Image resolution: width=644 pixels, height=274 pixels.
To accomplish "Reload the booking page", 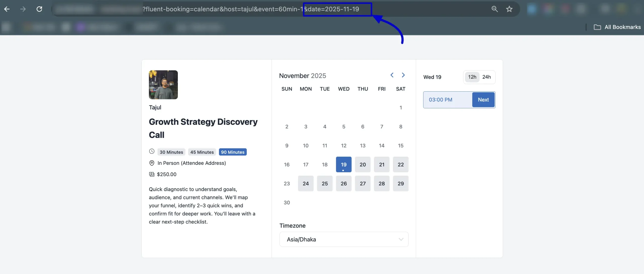I will click(x=39, y=9).
